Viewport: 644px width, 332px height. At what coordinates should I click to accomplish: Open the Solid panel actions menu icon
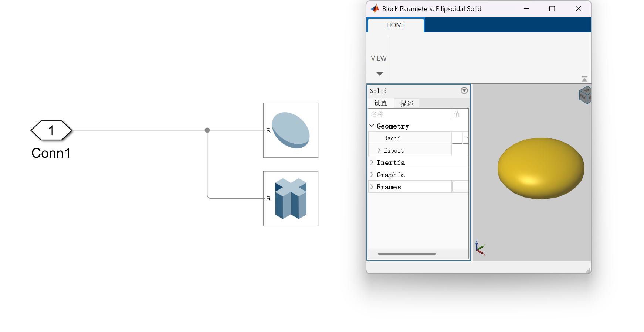tap(464, 90)
